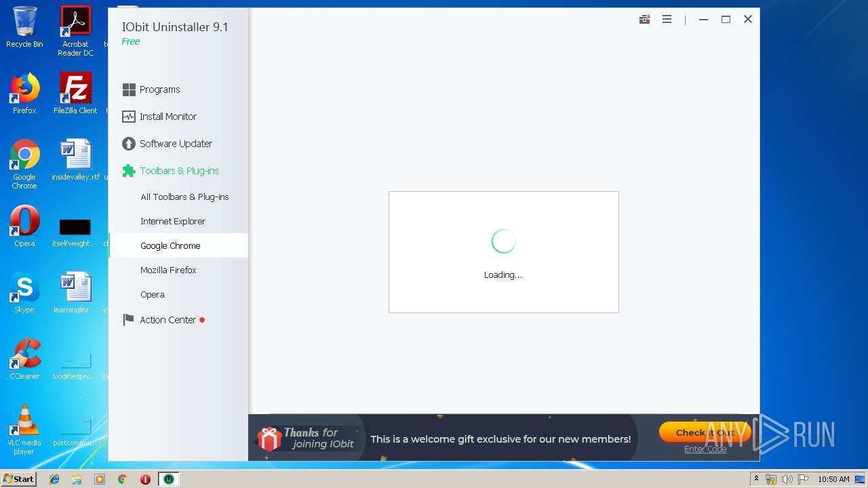Viewport: 868px width, 488px height.
Task: Open insidevalley.rtf document
Action: (x=75, y=160)
